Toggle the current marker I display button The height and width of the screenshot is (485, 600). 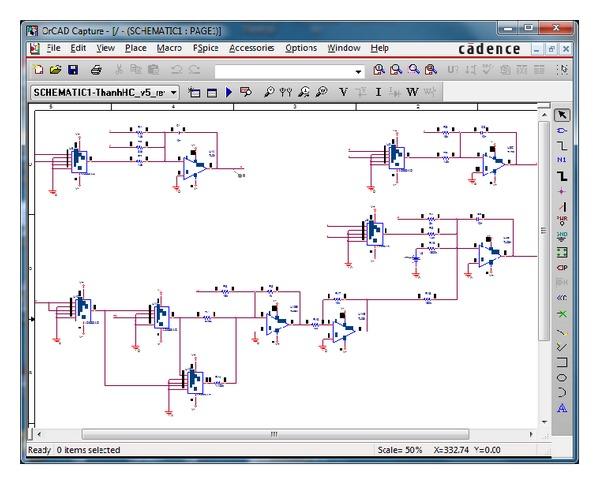point(378,92)
